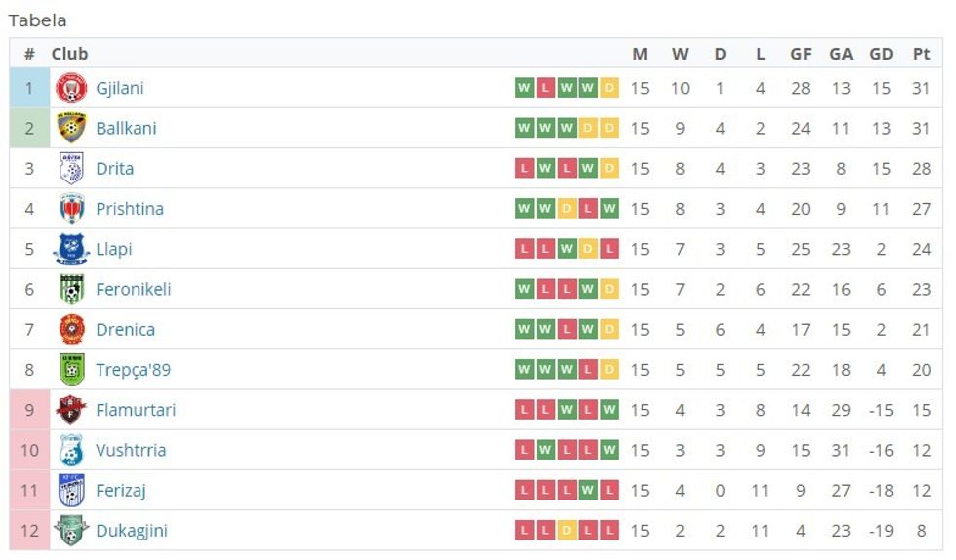Image resolution: width=956 pixels, height=560 pixels.
Task: Click the Ballkani club crest icon
Action: click(71, 128)
